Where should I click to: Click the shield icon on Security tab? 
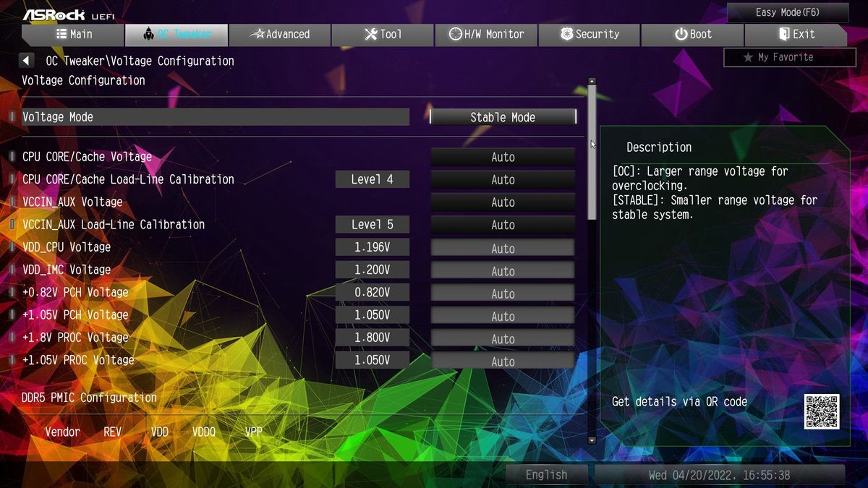[x=566, y=34]
